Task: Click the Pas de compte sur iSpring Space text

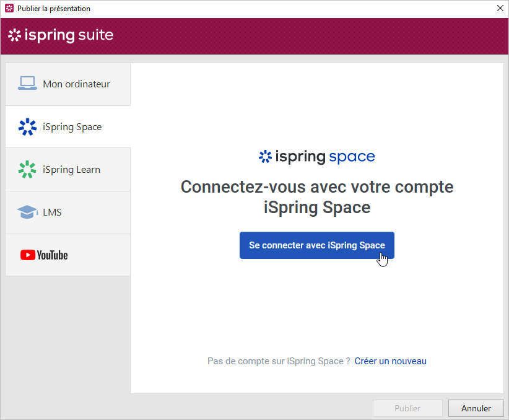Action: coord(279,361)
